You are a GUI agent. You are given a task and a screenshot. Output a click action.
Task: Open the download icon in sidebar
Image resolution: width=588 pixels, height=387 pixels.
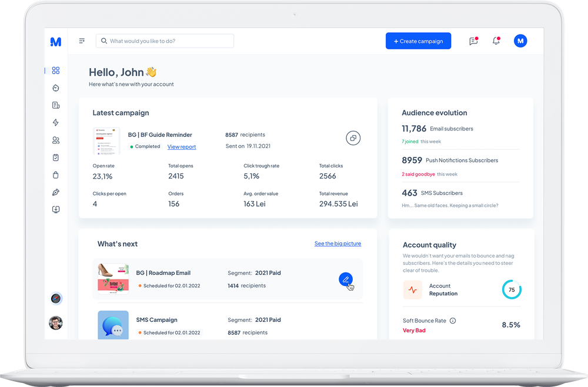click(56, 210)
